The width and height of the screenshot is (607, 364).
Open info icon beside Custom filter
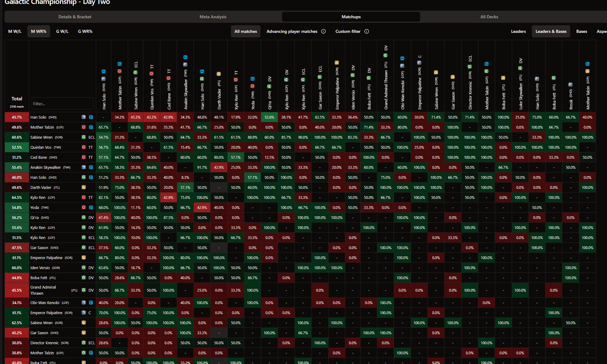[x=367, y=31]
